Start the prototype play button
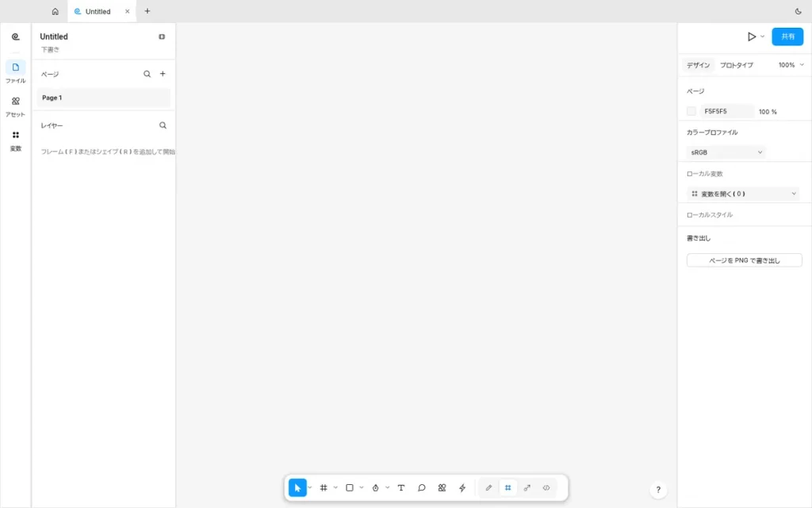Viewport: 812px width, 508px height. click(x=752, y=37)
